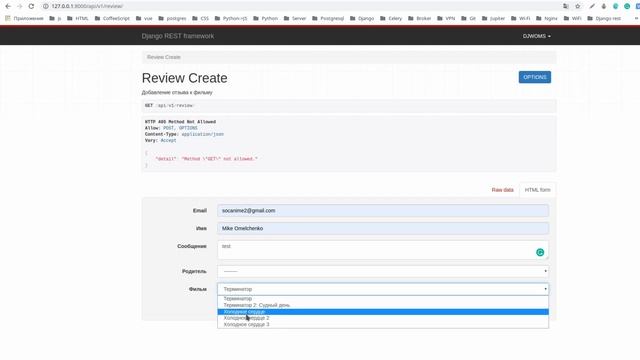Screen dimensions: 640x360
Task: Focus the browser address bar URL
Action: (87, 6)
